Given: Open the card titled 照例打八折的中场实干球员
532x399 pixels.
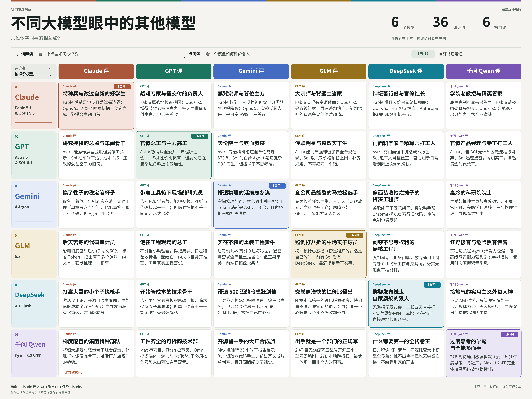Looking at the screenshot, I should point(329,254).
